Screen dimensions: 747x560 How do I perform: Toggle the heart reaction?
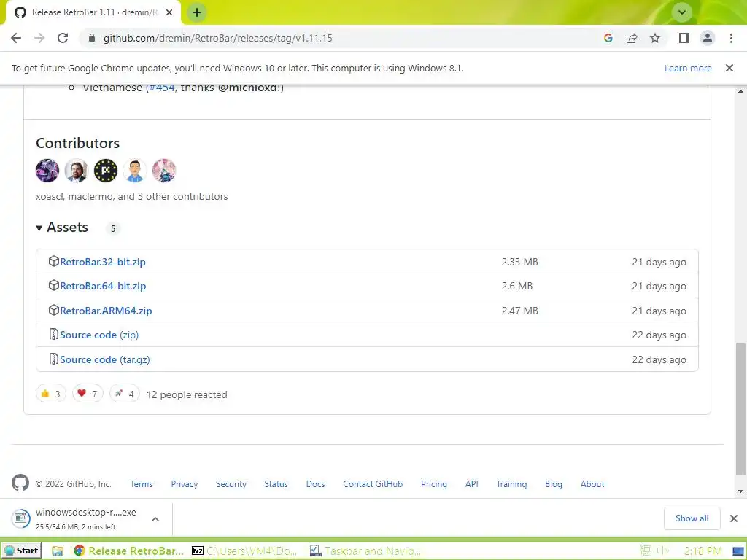click(88, 393)
